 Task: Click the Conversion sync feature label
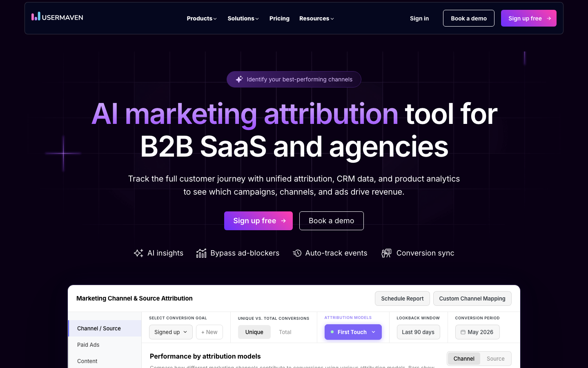point(425,253)
